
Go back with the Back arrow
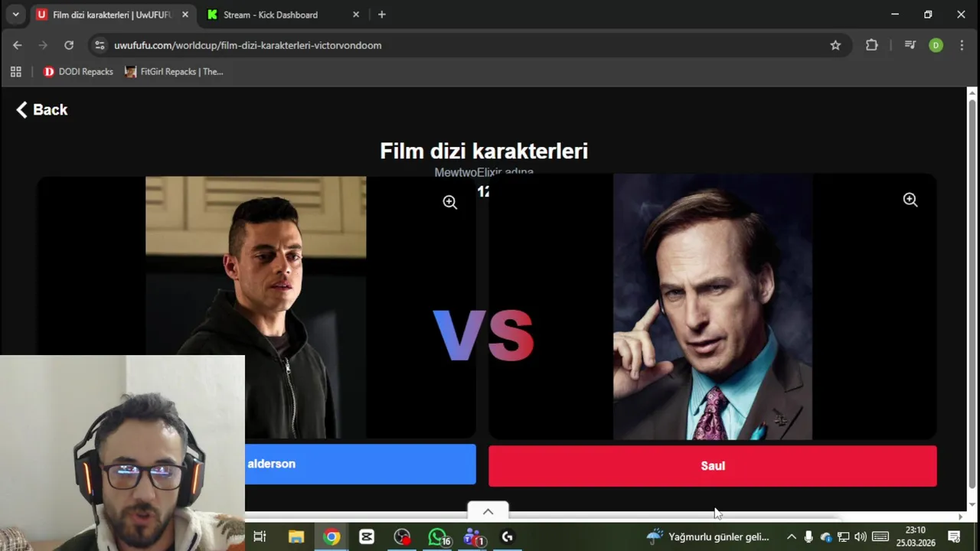(42, 109)
